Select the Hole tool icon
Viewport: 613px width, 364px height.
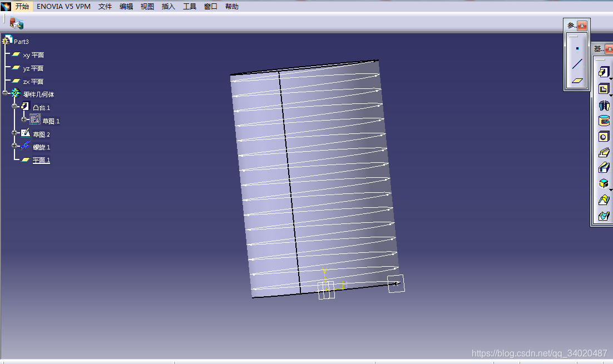pos(604,136)
